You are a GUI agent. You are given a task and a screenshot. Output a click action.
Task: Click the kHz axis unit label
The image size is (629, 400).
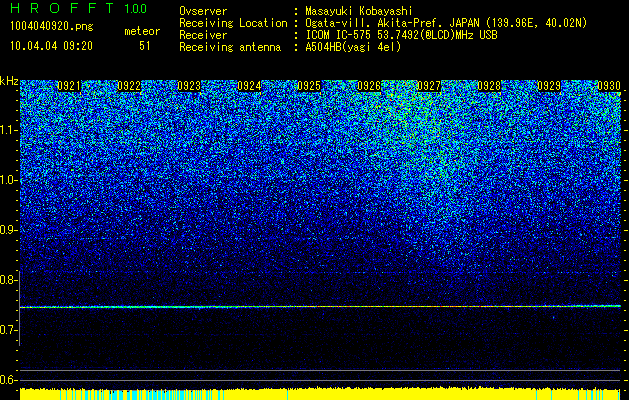pyautogui.click(x=9, y=82)
